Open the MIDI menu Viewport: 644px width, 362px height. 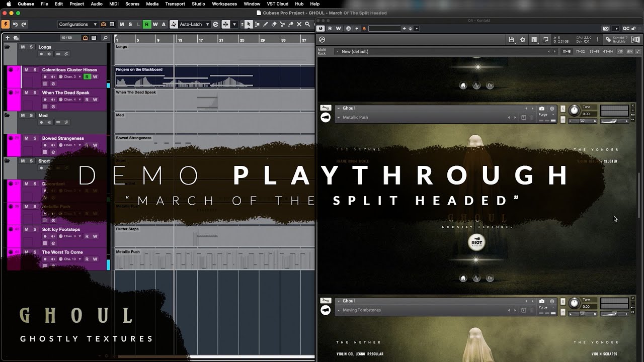pyautogui.click(x=114, y=4)
